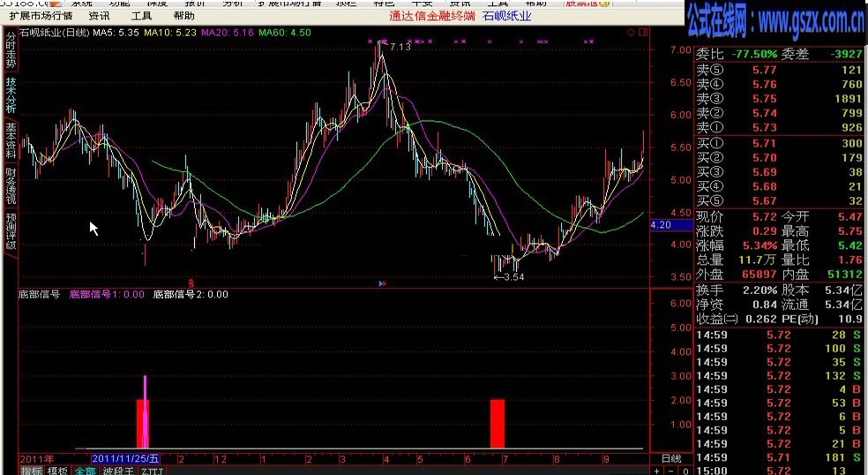The image size is (868, 475).
Task: Click the 买② 5.70 order row
Action: click(779, 158)
